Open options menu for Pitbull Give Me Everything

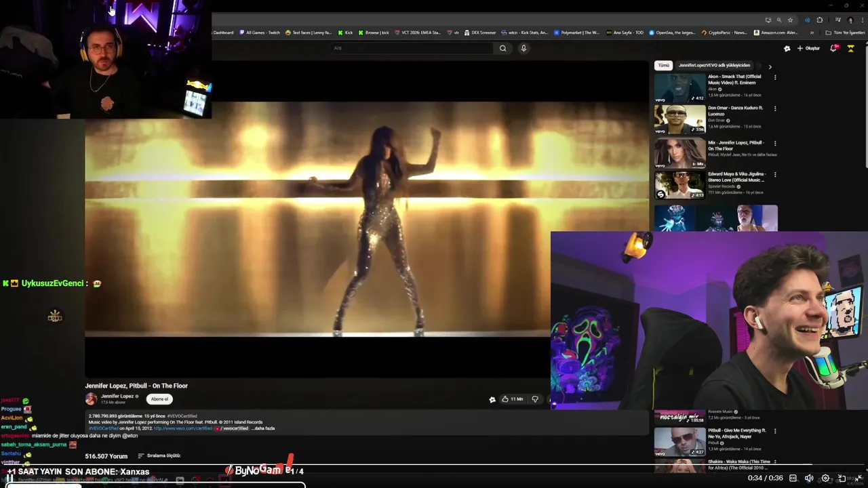(x=775, y=431)
